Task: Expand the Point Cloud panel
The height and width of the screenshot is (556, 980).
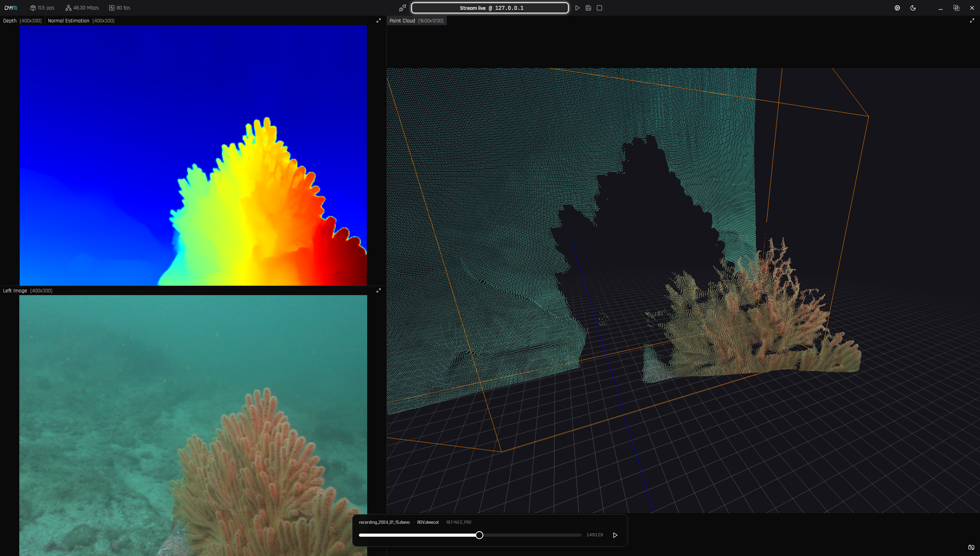Action: (972, 20)
